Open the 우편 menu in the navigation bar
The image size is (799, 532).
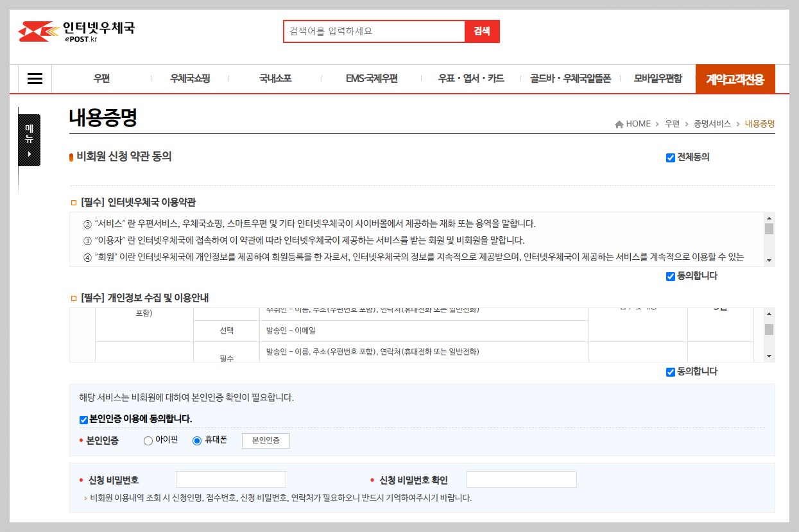(100, 78)
